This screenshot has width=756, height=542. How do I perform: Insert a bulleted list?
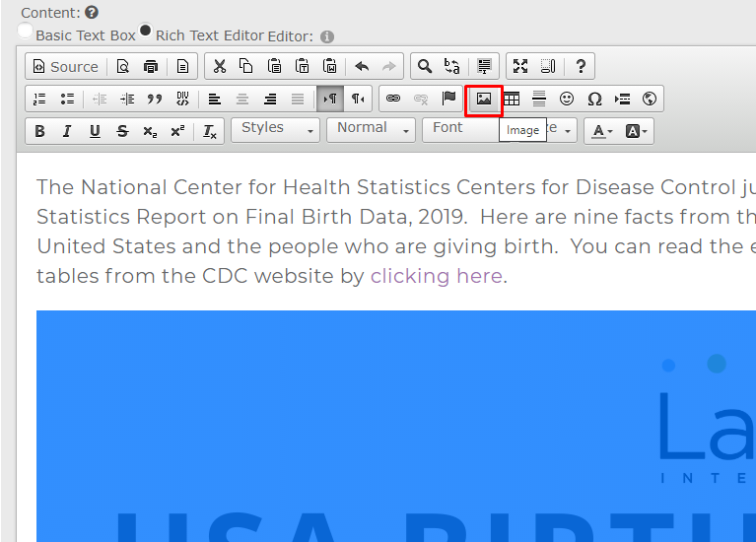coord(67,99)
